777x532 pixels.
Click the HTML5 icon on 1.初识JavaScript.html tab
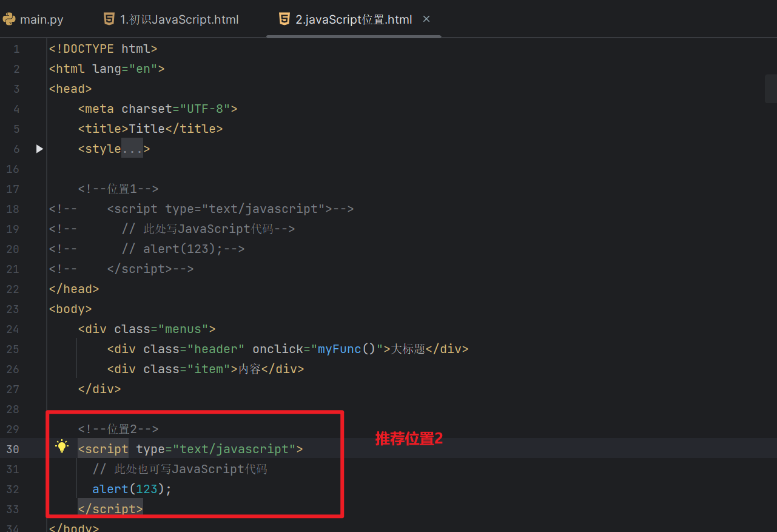(109, 19)
